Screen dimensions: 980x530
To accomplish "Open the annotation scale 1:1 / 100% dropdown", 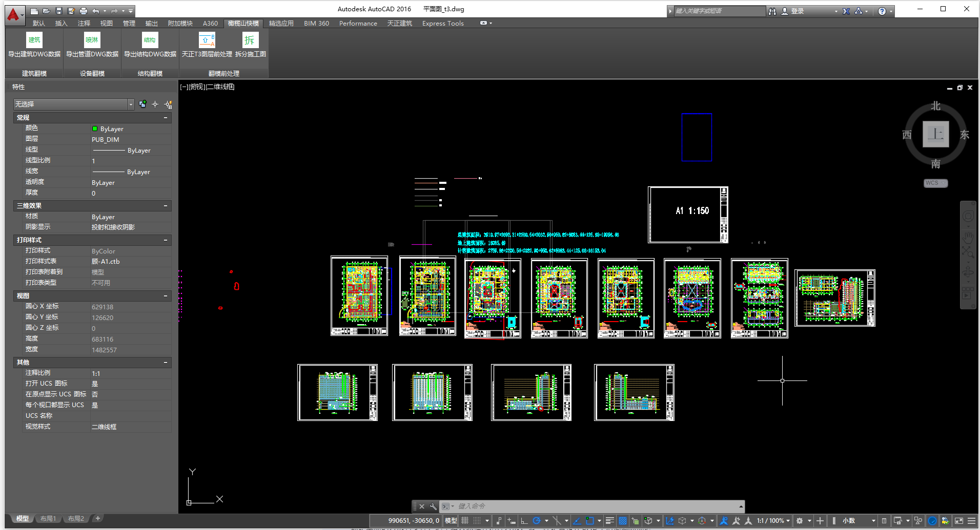I will (x=773, y=521).
